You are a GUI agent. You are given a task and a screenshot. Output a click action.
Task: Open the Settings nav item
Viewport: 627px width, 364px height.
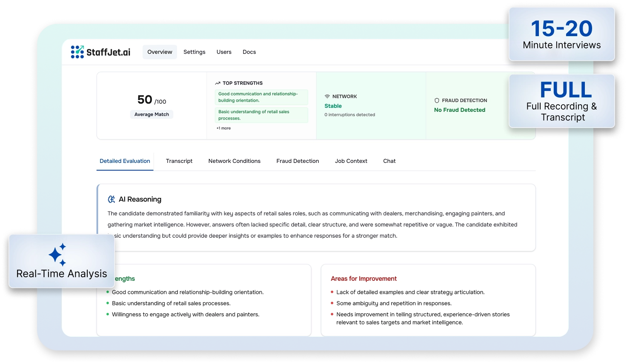[194, 52]
